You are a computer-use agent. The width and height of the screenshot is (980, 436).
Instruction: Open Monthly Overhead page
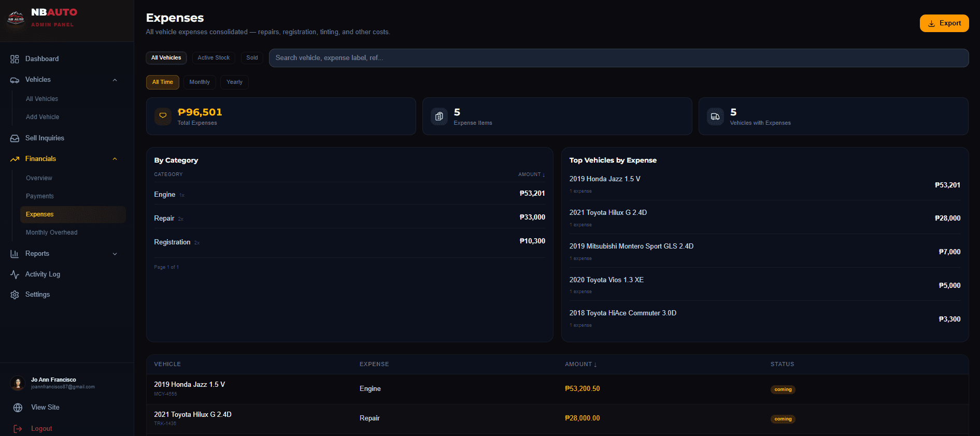point(52,232)
